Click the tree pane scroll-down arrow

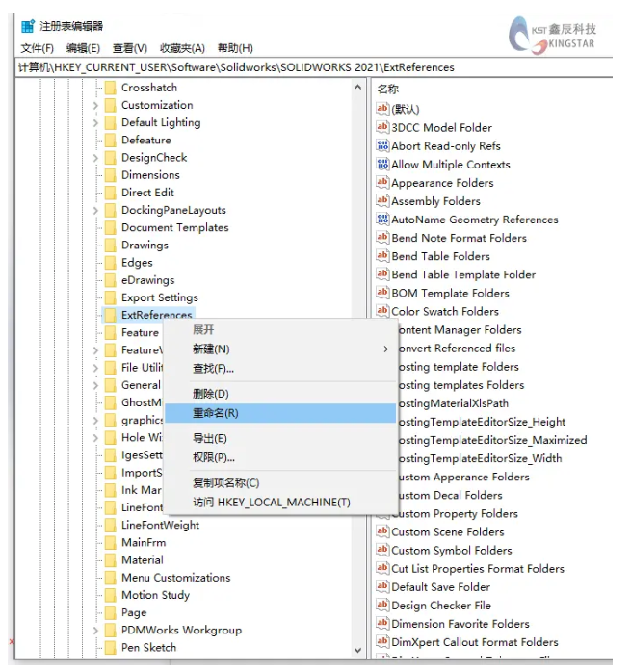357,650
